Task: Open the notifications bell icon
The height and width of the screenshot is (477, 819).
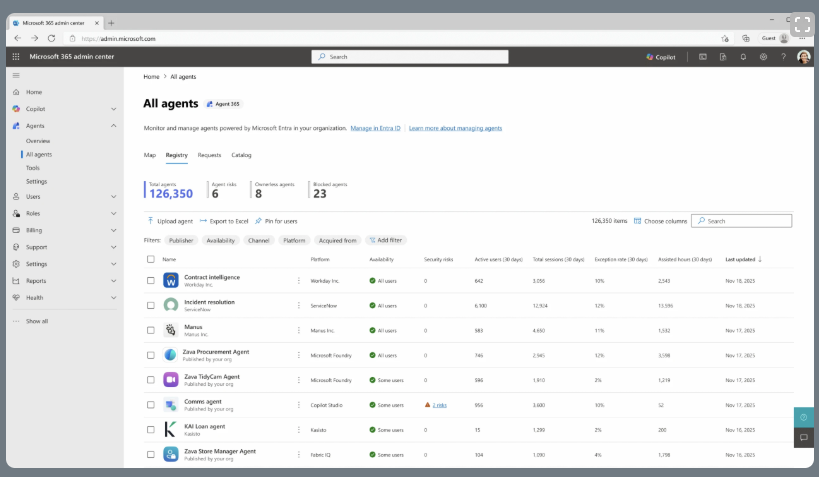Action: click(743, 57)
